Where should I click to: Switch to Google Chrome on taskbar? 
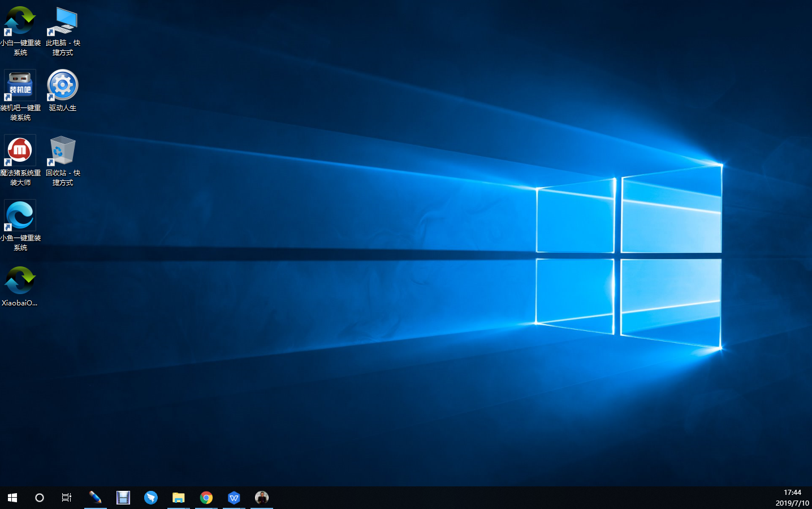(206, 498)
